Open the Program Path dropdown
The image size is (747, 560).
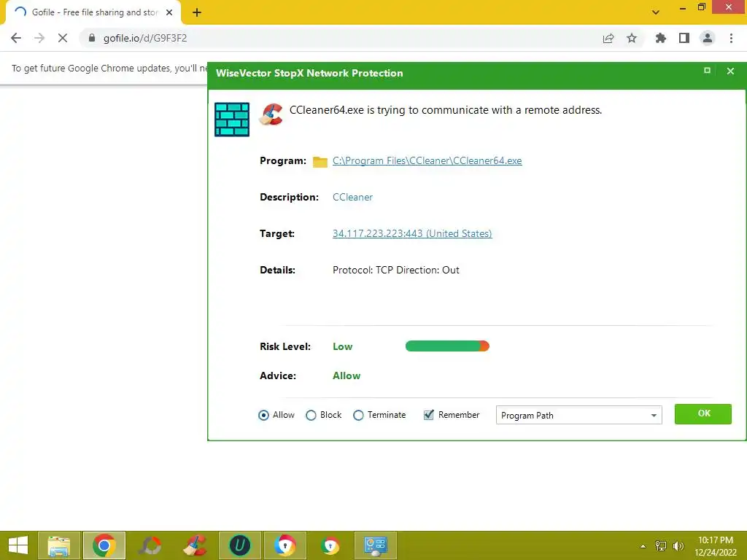click(578, 415)
